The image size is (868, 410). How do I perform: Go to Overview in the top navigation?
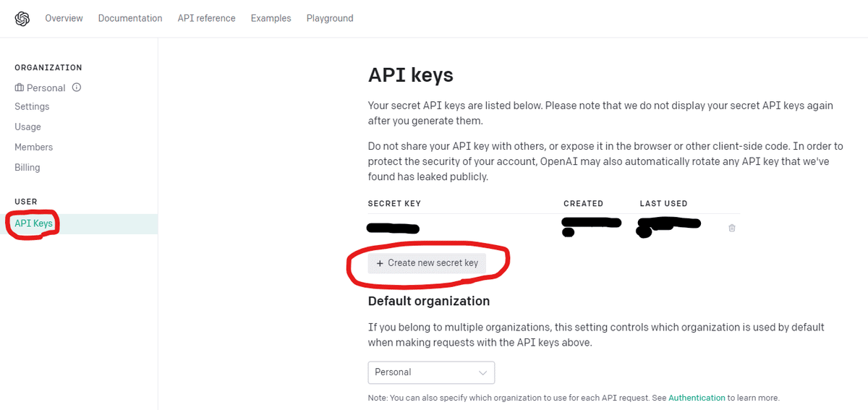coord(64,18)
